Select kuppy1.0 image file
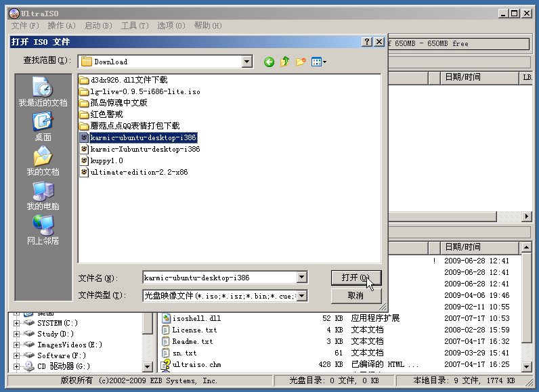The width and height of the screenshot is (539, 392). tap(102, 160)
